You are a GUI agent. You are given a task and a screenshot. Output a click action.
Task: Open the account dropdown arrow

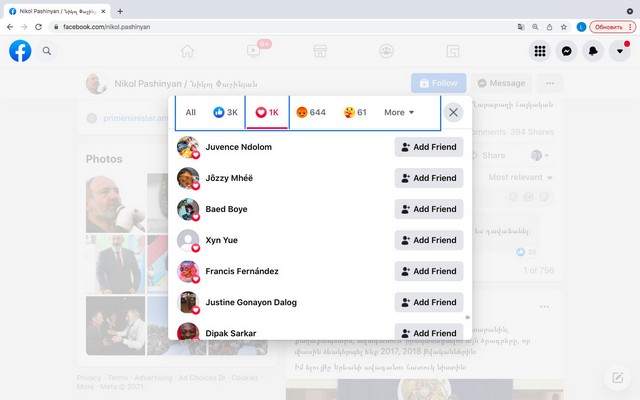pyautogui.click(x=620, y=51)
